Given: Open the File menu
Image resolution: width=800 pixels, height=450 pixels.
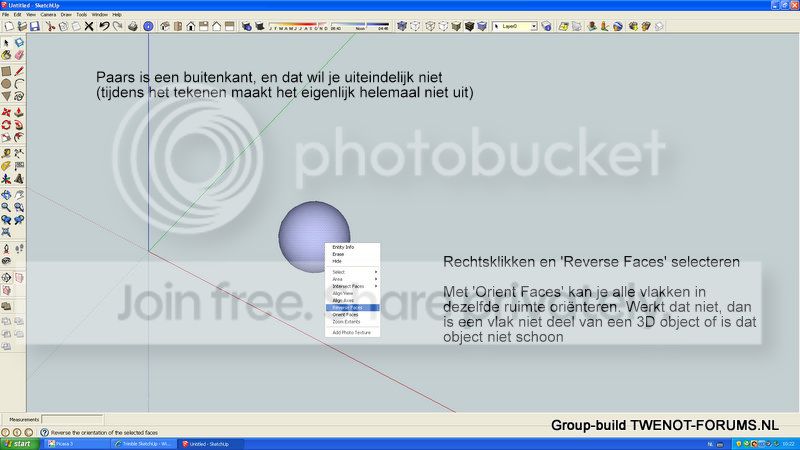Looking at the screenshot, I should pyautogui.click(x=5, y=15).
